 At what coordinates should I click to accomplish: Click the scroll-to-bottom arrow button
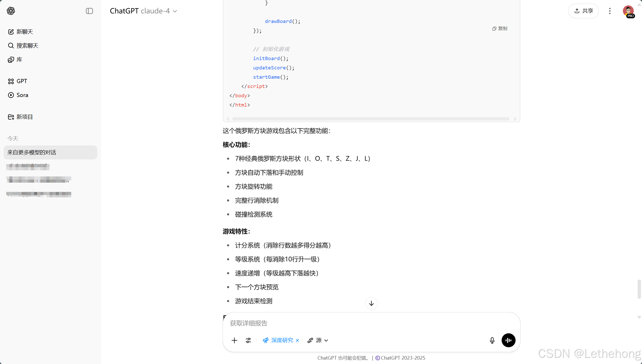tap(371, 303)
